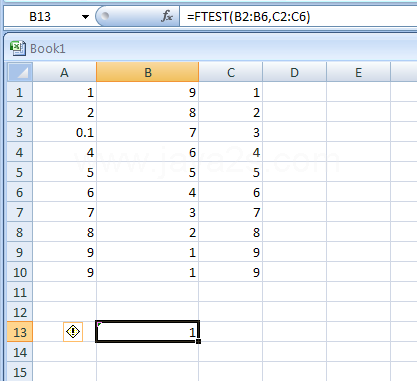Select column A header
Viewport: 417px width, 381px height.
click(64, 72)
